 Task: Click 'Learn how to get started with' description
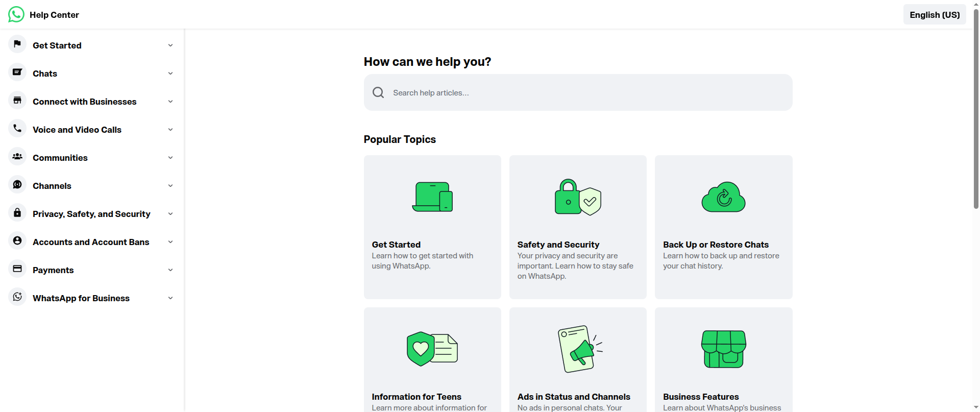click(x=423, y=256)
